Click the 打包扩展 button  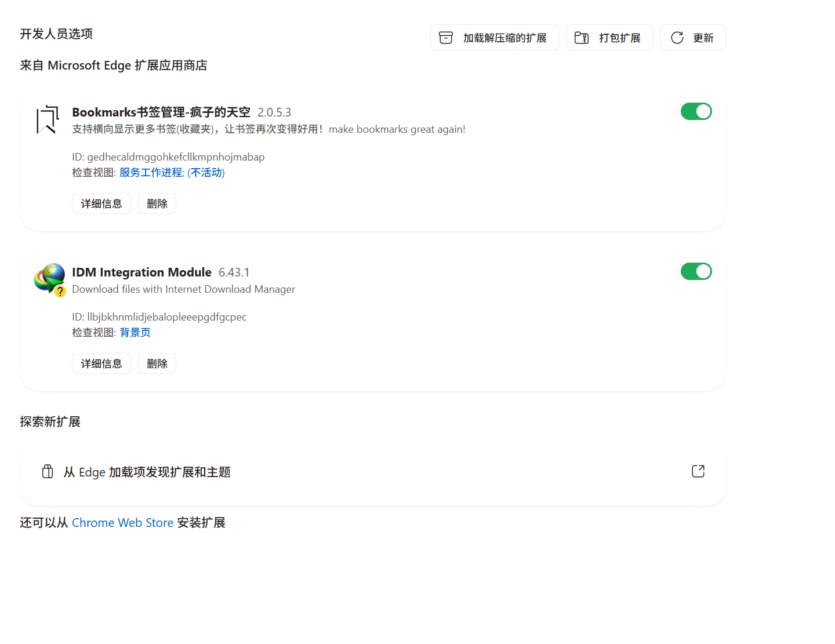point(609,38)
